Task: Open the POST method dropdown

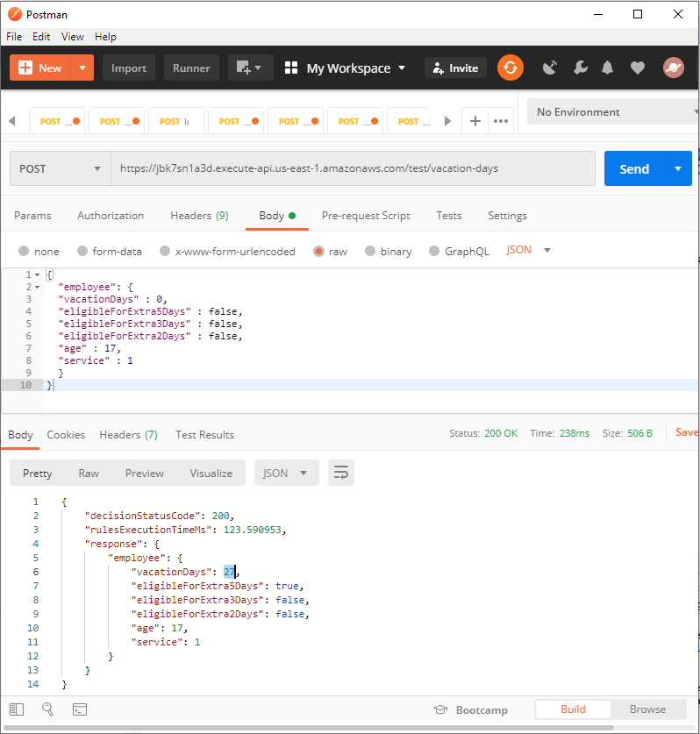Action: pyautogui.click(x=60, y=168)
